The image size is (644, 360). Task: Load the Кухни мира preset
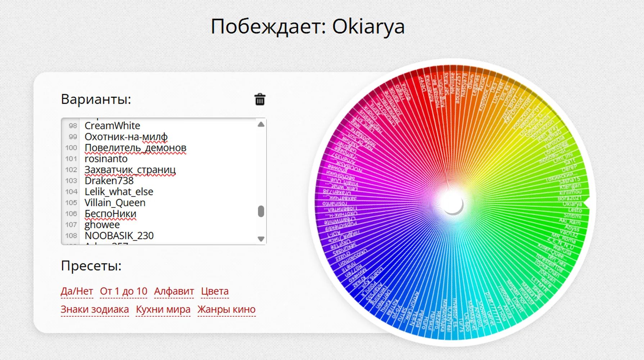pos(163,309)
